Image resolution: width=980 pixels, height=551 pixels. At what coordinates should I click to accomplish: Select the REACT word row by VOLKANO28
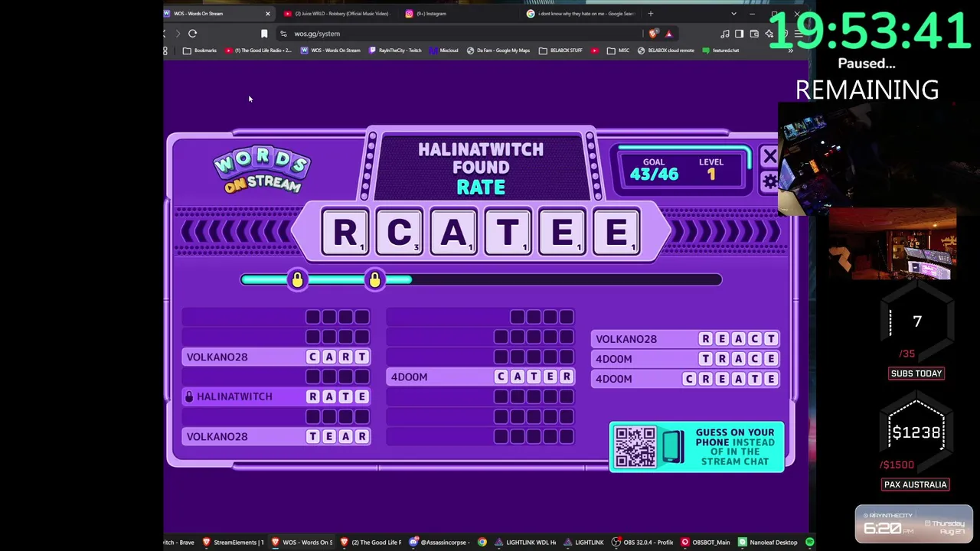pos(685,339)
